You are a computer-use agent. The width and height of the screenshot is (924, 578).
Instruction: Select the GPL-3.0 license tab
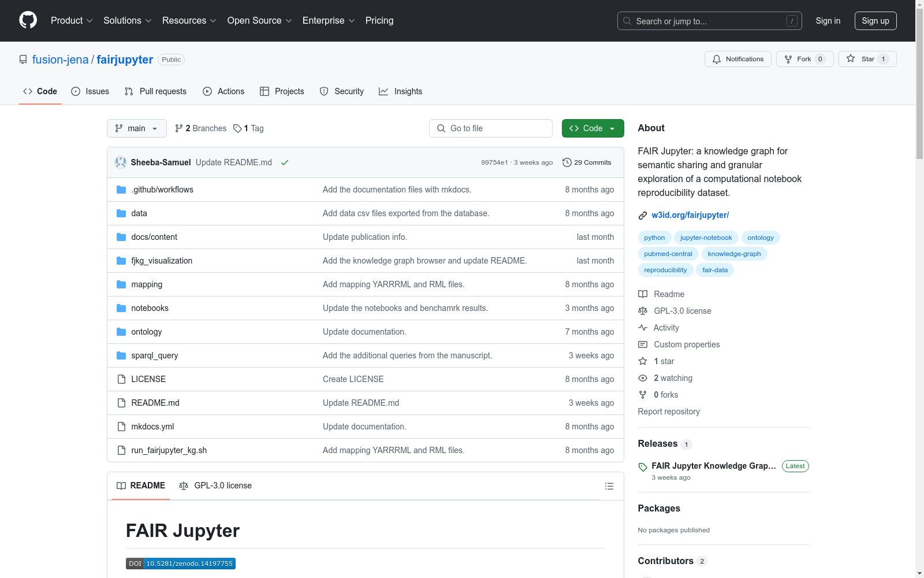pyautogui.click(x=215, y=486)
